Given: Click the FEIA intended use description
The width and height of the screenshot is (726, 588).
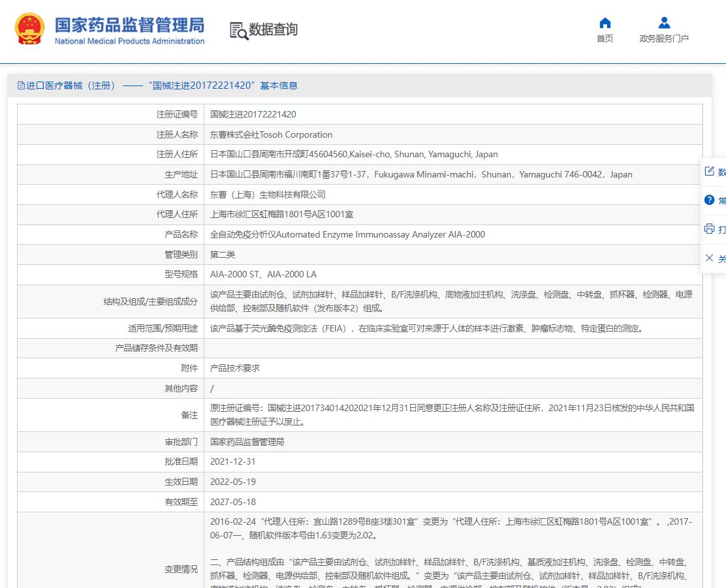Looking at the screenshot, I should pos(426,328).
